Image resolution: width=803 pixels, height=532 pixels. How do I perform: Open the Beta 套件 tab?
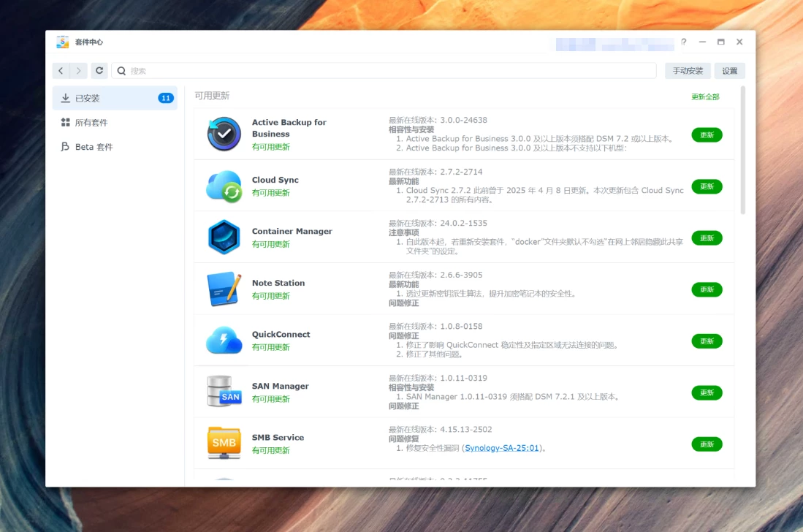click(115, 147)
